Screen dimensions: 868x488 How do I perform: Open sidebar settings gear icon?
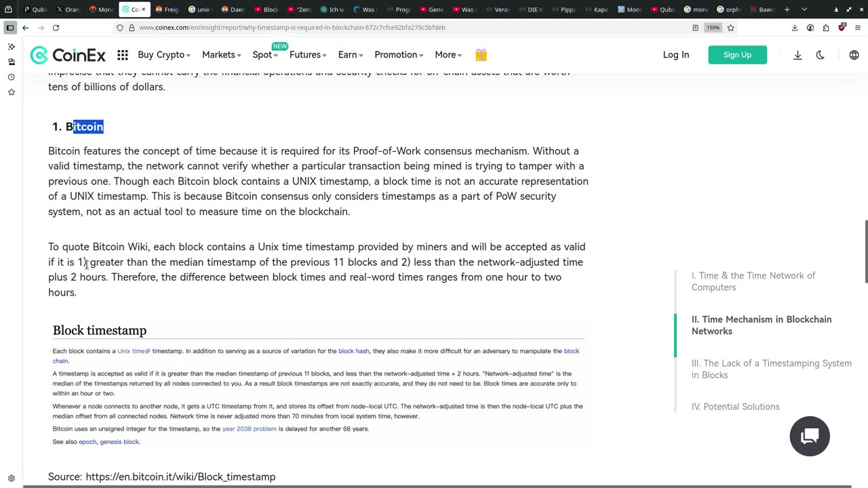(x=11, y=479)
